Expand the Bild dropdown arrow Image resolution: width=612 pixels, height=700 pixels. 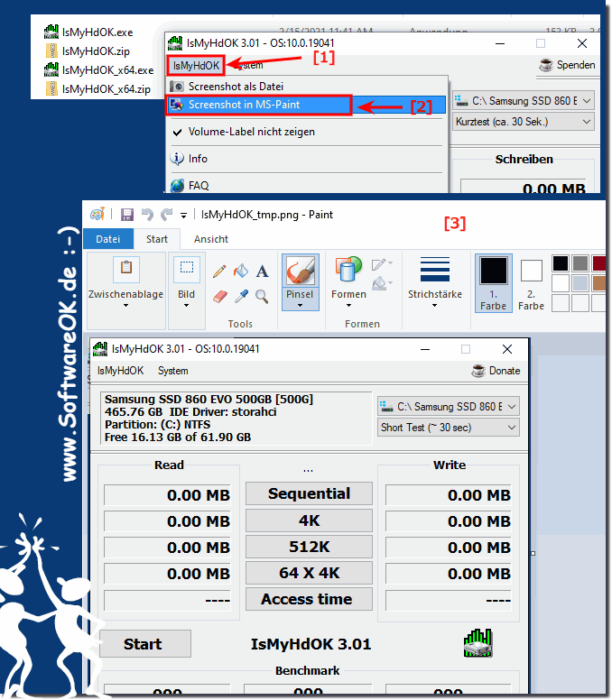pyautogui.click(x=186, y=306)
